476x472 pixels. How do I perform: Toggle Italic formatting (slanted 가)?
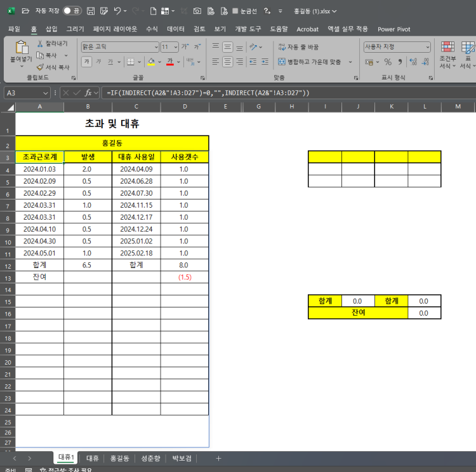click(98, 62)
